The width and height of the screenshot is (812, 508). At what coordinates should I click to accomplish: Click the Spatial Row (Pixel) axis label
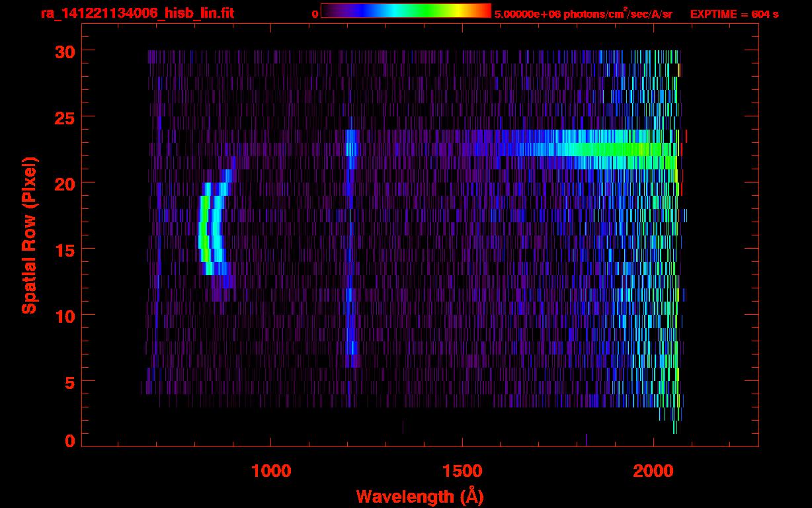click(29, 235)
